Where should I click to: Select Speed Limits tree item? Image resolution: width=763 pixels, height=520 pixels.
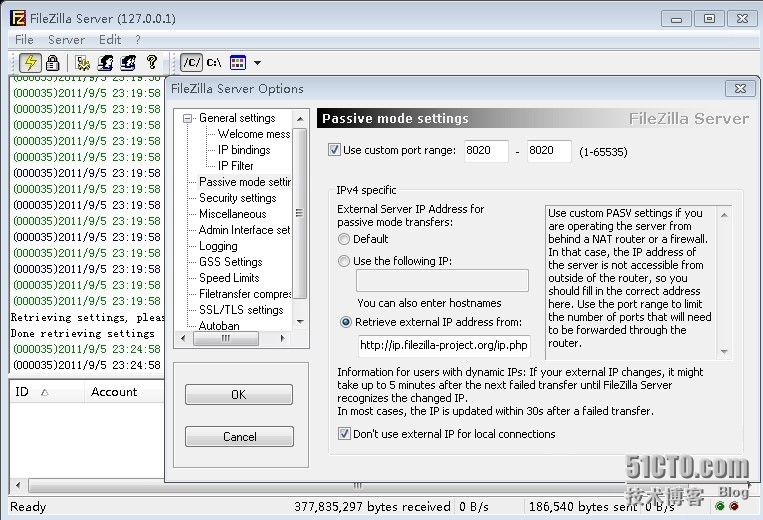(x=229, y=278)
